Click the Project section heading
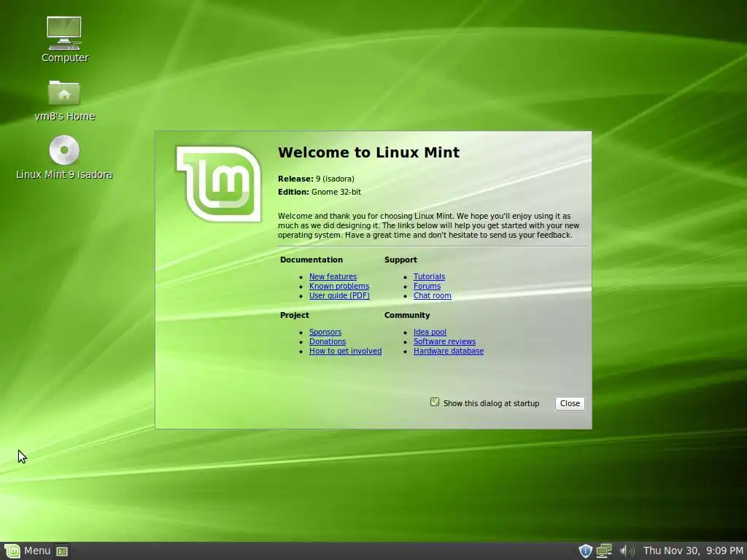Viewport: 747px width, 560px height. click(x=295, y=315)
